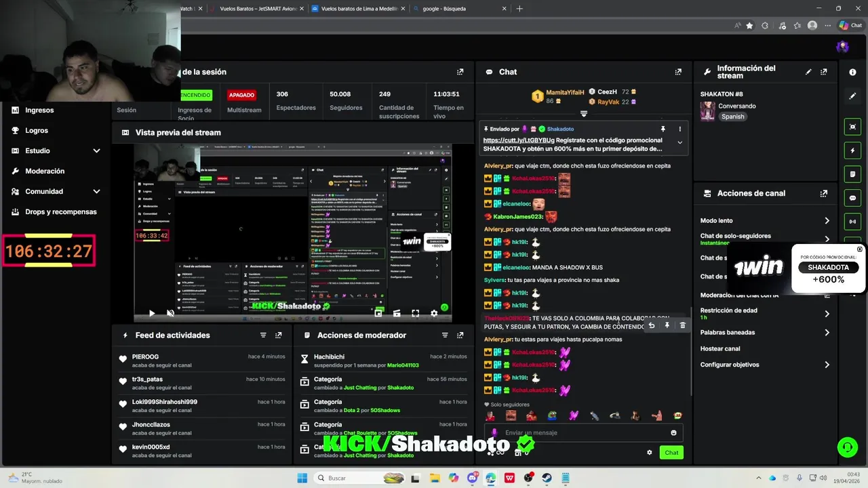Viewport: 868px width, 488px height.
Task: Pop out Feed de actividades panel
Action: [279, 335]
